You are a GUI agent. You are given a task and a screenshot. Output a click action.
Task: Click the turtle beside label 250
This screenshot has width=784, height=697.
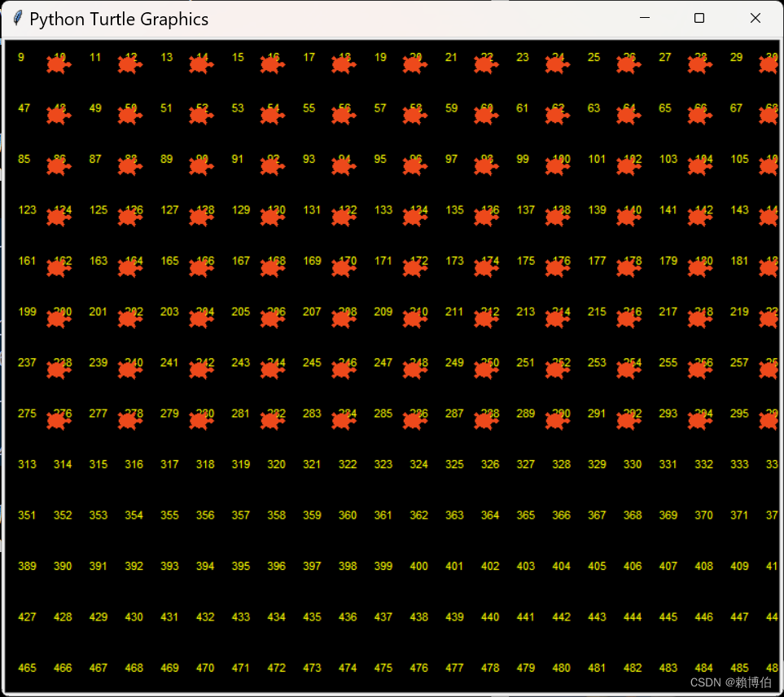[485, 368]
